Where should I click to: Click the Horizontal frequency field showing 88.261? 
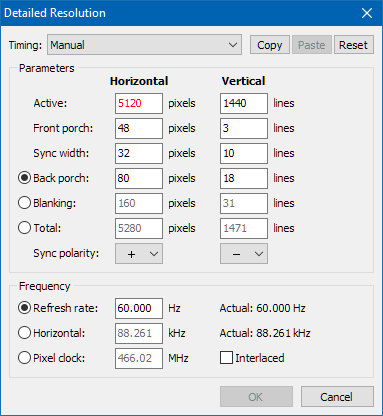tap(139, 333)
